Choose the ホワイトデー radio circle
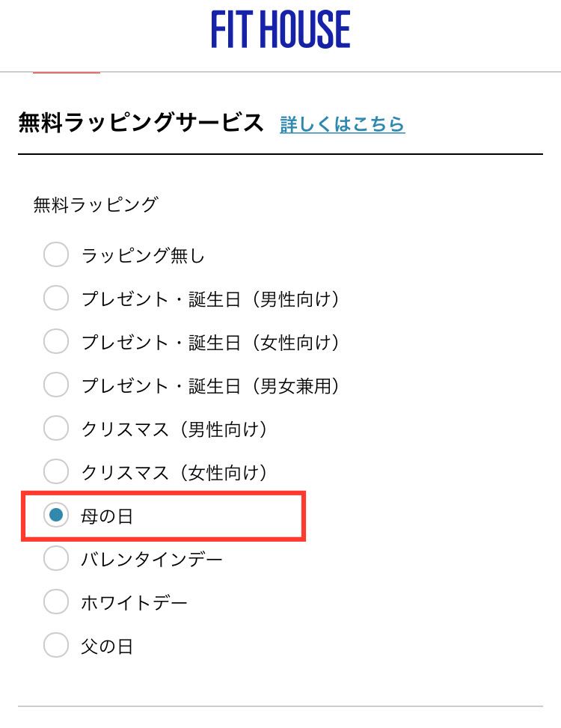Screen dimensions: 561x728 point(56,602)
